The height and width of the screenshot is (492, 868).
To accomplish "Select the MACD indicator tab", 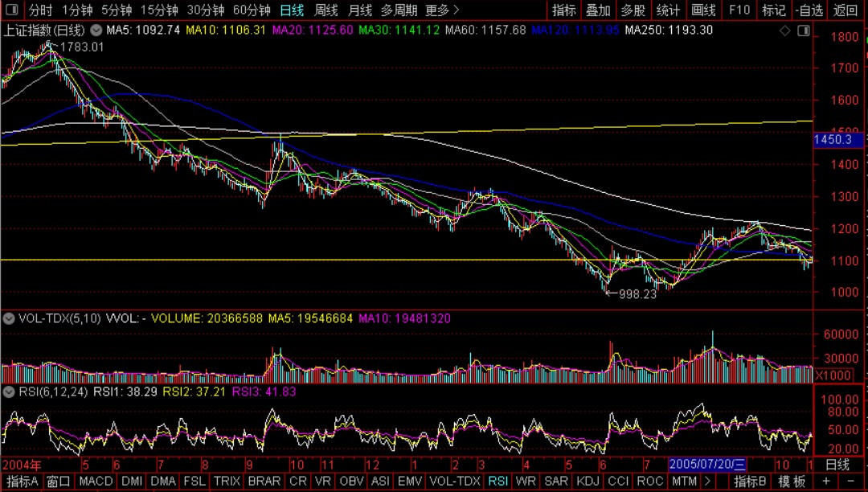I will 96,482.
